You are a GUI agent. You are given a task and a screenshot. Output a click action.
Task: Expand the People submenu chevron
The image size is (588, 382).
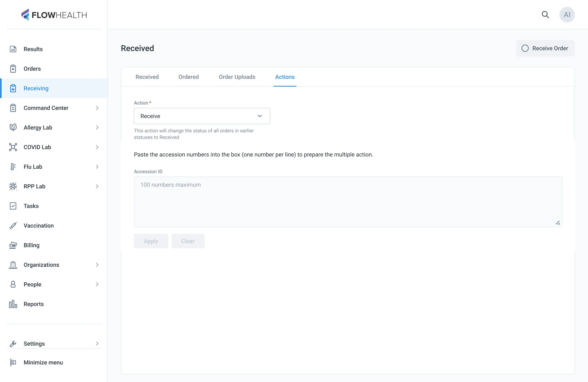(97, 284)
